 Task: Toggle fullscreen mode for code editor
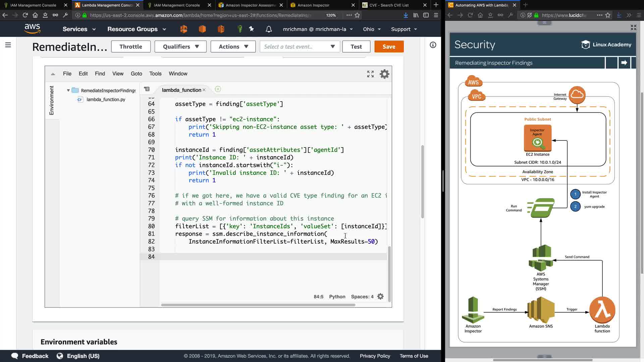(x=370, y=74)
